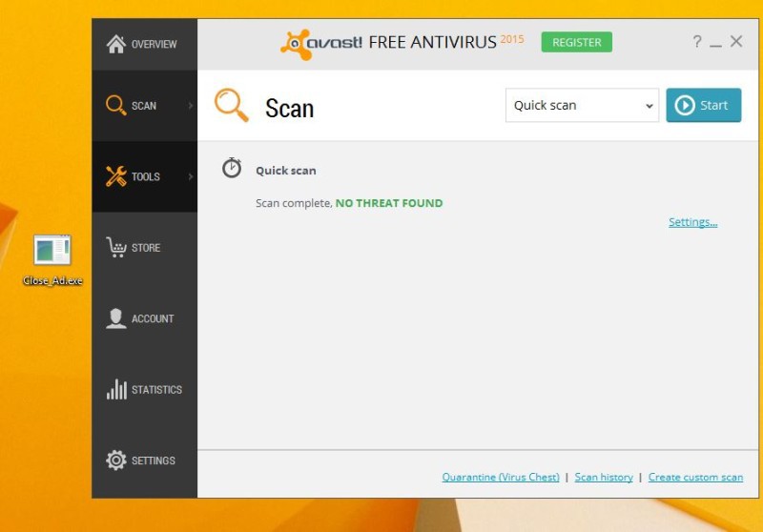Image resolution: width=763 pixels, height=532 pixels.
Task: Click the green Register button
Action: pos(577,42)
